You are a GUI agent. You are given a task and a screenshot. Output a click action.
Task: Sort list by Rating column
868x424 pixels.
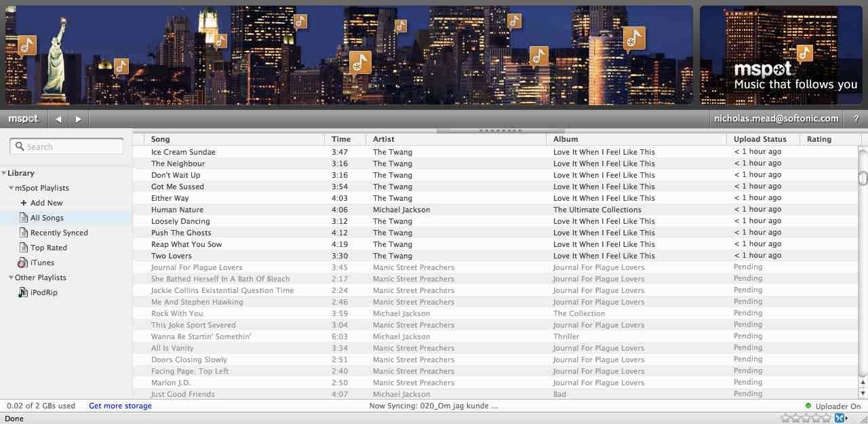(x=831, y=139)
